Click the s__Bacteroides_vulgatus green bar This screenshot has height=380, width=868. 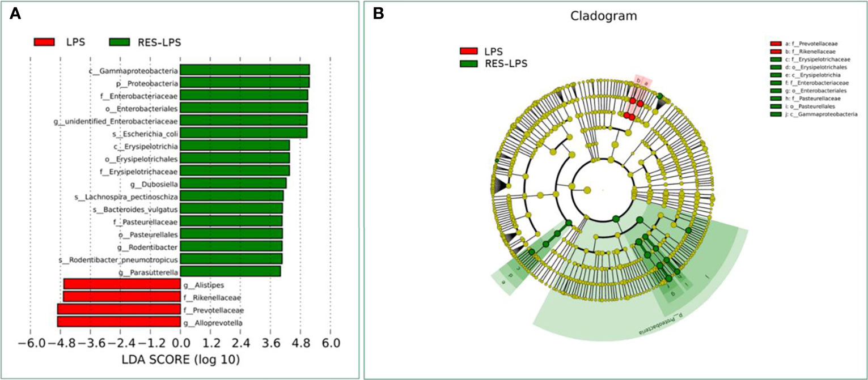pyautogui.click(x=231, y=208)
